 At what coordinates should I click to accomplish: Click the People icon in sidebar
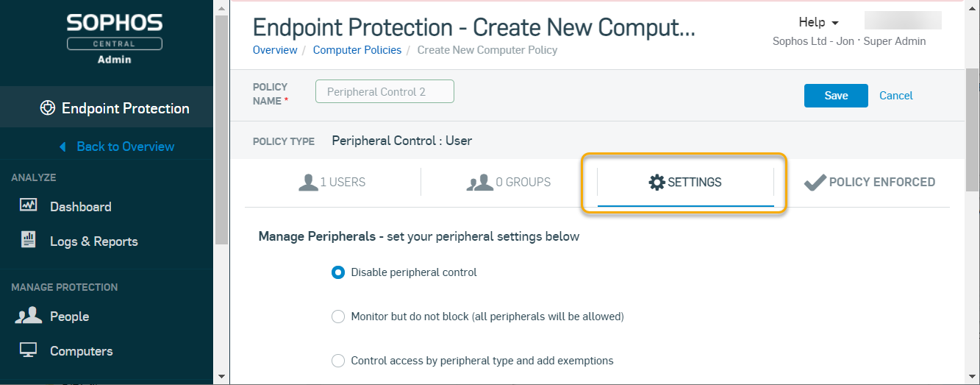pos(29,316)
